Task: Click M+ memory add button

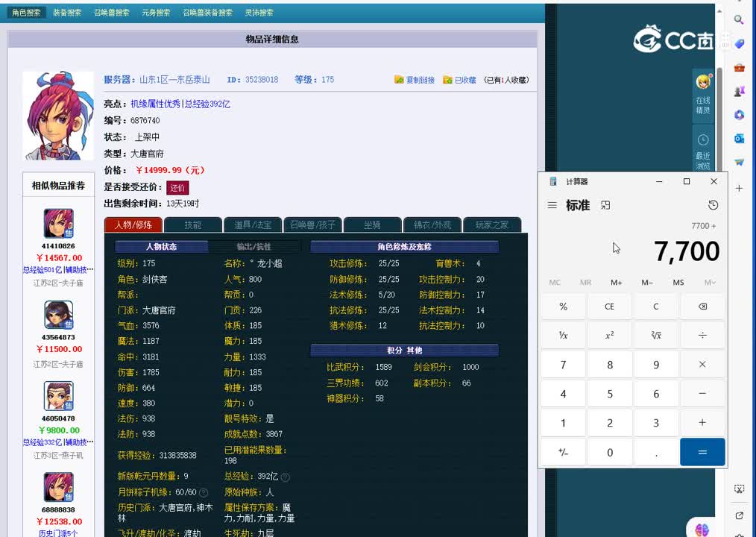Action: coord(616,282)
